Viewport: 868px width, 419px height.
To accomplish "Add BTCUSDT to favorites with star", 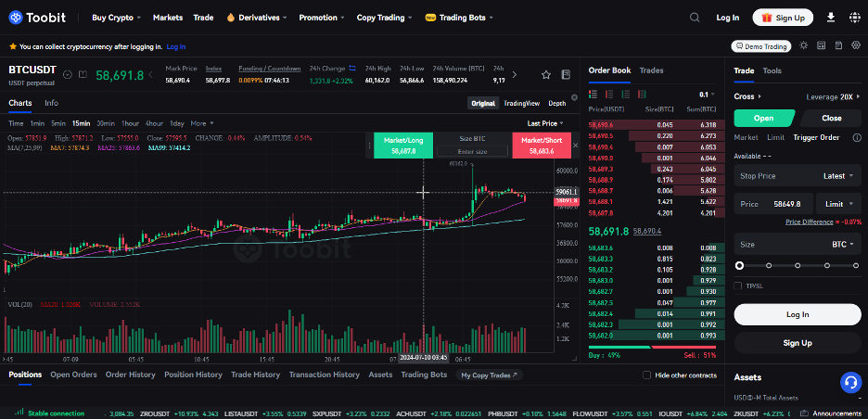I will tap(546, 74).
